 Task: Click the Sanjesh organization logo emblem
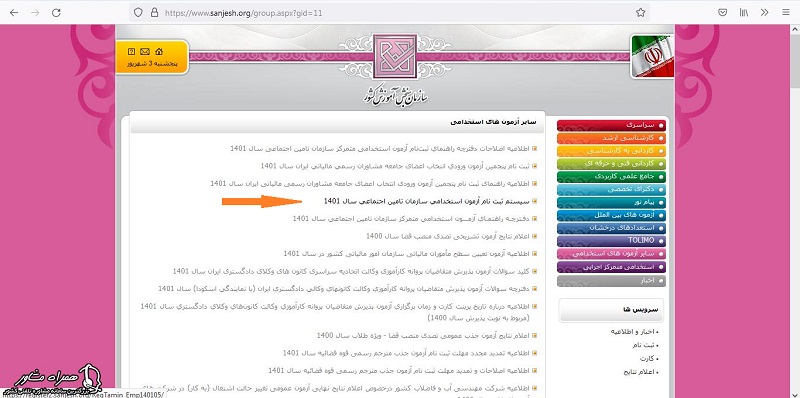(x=395, y=57)
